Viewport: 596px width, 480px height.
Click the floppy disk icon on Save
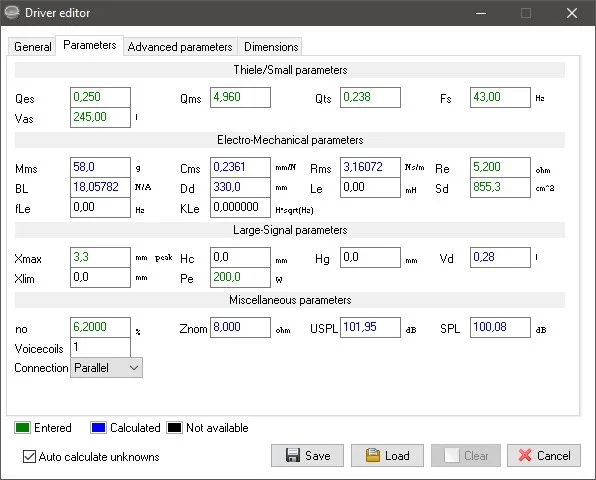[293, 455]
